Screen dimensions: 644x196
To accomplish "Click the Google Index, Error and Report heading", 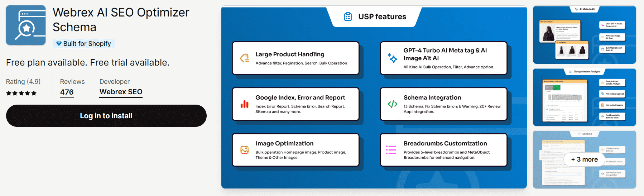I will (300, 97).
